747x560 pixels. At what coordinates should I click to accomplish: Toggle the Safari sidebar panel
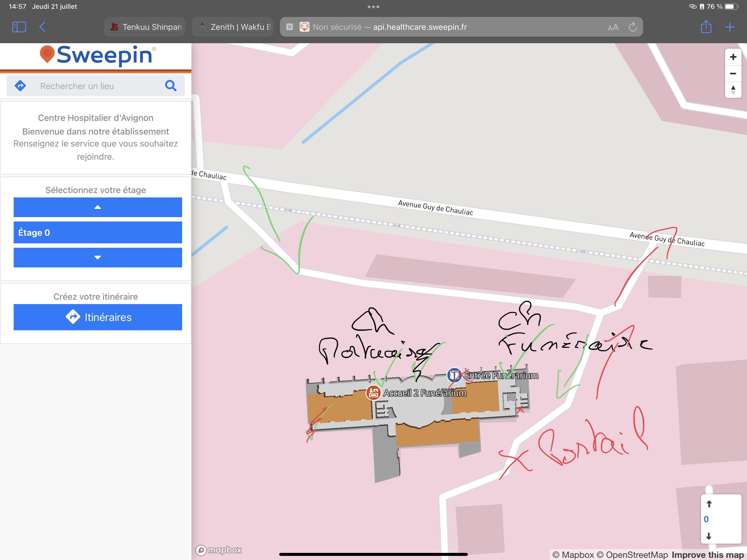tap(19, 27)
